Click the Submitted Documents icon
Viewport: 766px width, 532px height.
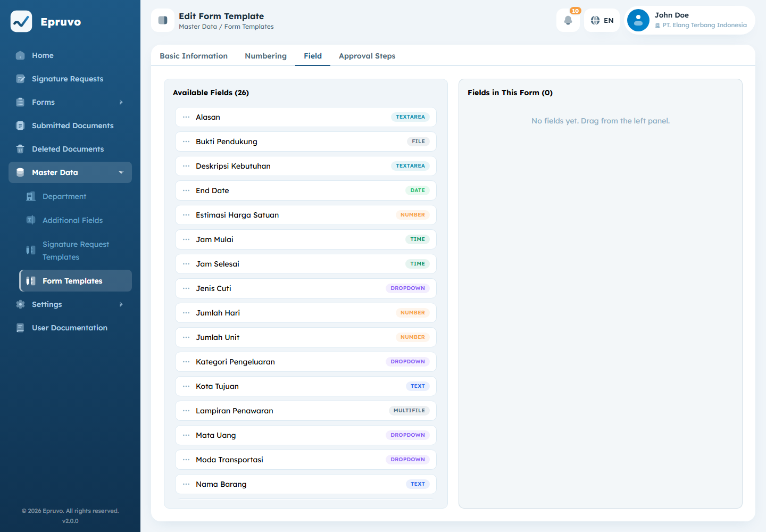[20, 126]
